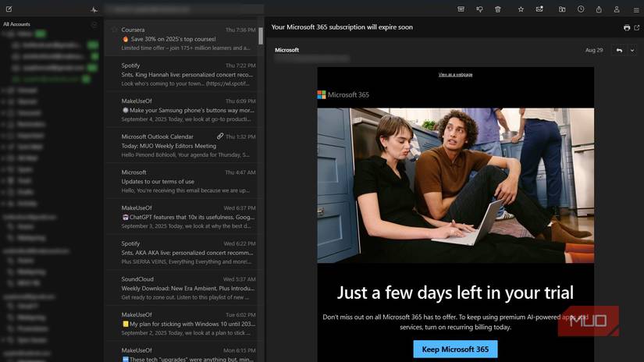Click the couple with laptop hero image
This screenshot has height=362, width=644.
pyautogui.click(x=455, y=185)
